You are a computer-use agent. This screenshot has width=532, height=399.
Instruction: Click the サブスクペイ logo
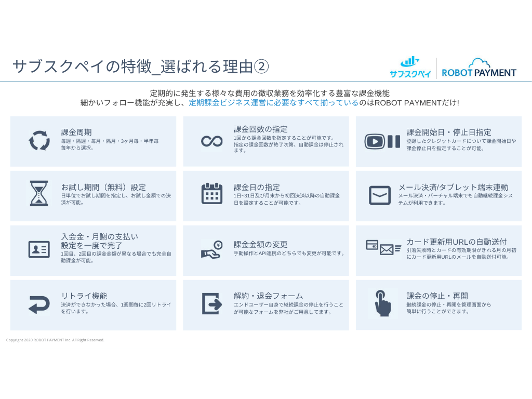click(x=410, y=68)
